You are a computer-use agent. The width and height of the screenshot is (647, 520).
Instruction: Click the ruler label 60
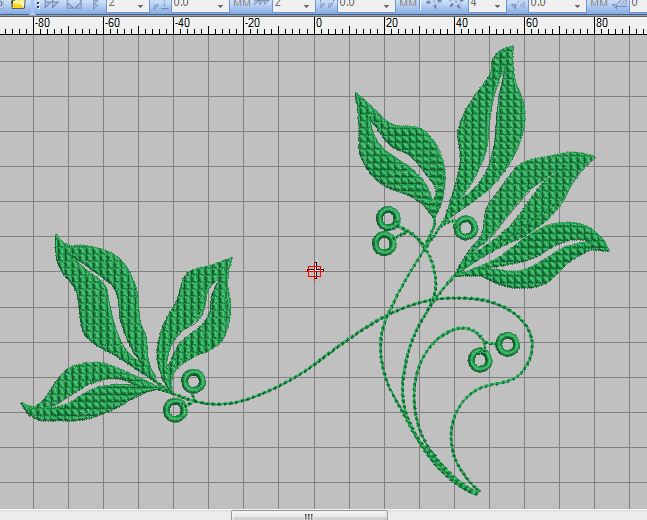pos(532,23)
